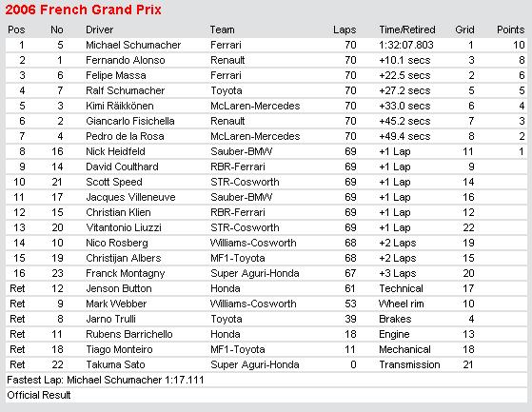Select the Pos column header
Screen dimensions: 532x412
click(16, 29)
